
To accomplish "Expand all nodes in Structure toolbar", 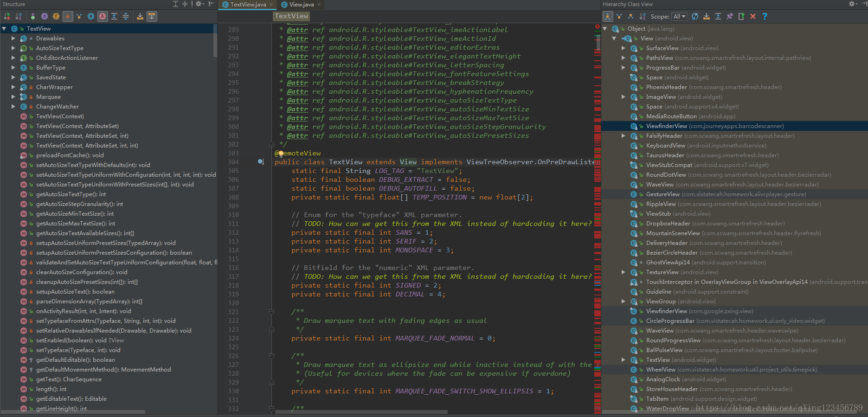I will (x=114, y=16).
